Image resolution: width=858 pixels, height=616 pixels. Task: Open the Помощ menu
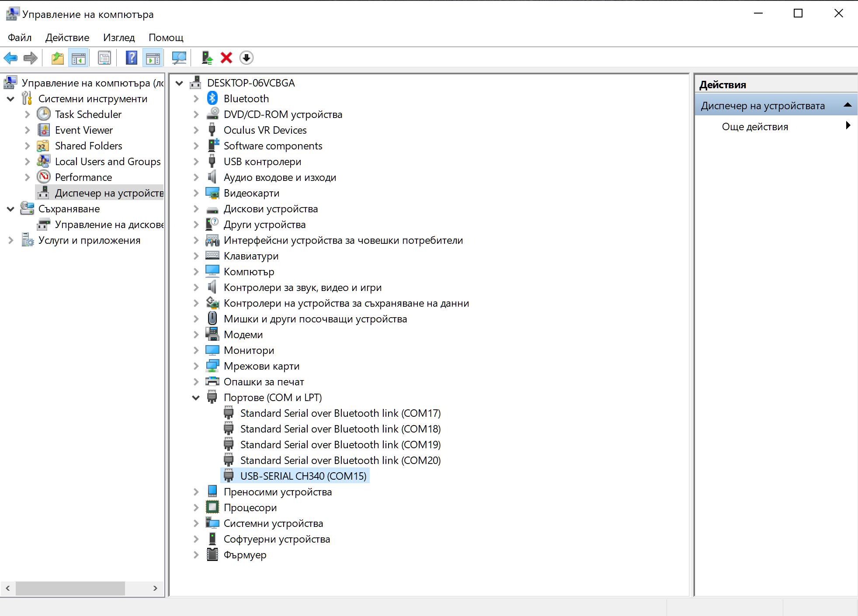pos(166,38)
